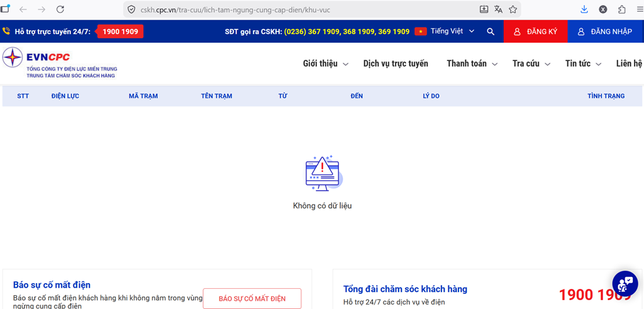The width and height of the screenshot is (644, 309).
Task: Click the translate page icon in address bar
Action: coord(498,9)
